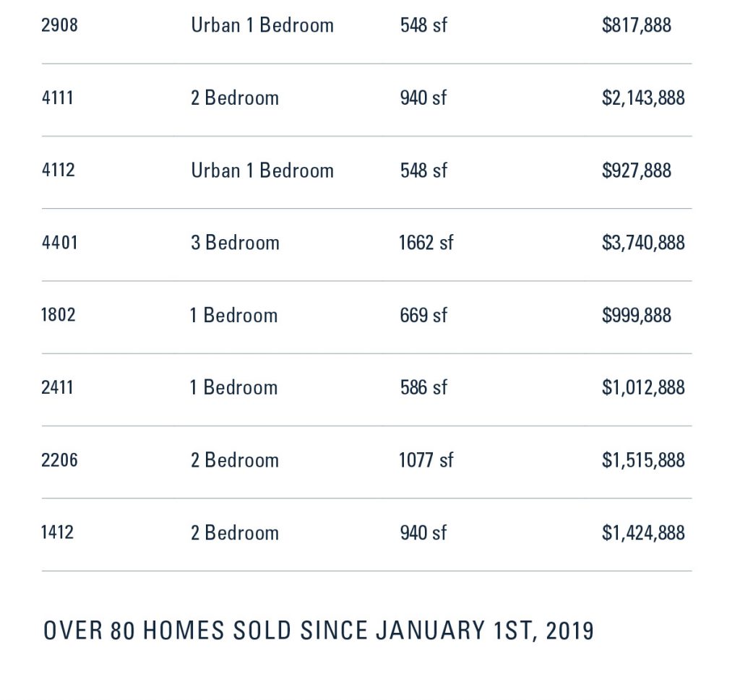
Task: Click the $1,424,888 price
Action: [642, 533]
